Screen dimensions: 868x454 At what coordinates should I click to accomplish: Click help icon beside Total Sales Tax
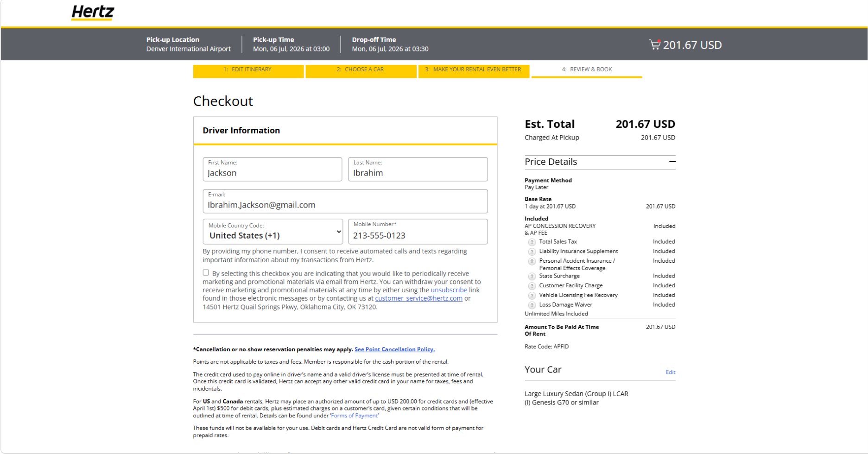532,242
